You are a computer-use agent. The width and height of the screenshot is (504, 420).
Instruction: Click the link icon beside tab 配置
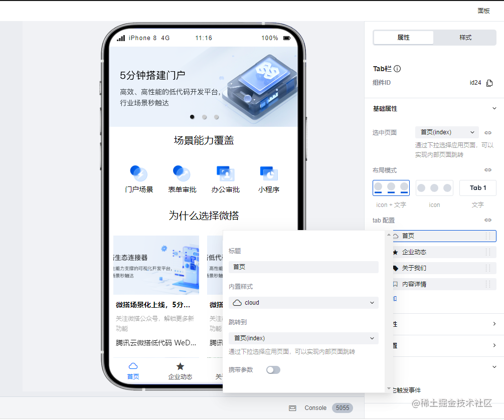click(x=488, y=220)
